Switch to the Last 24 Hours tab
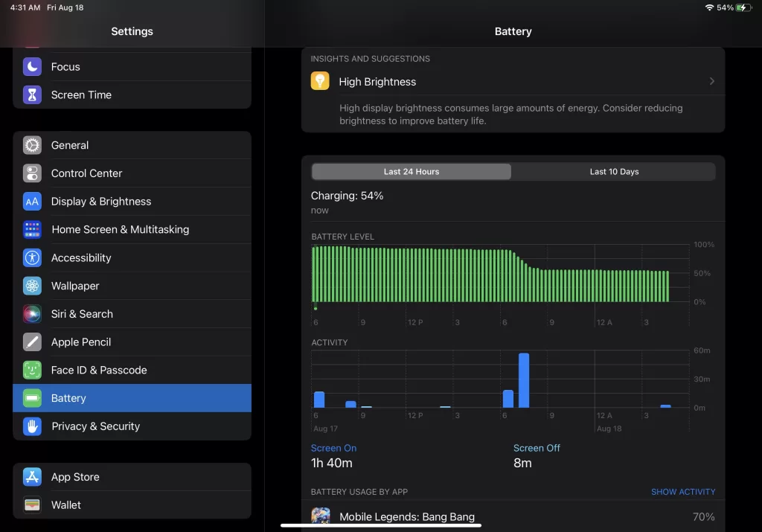The width and height of the screenshot is (762, 532). [x=411, y=171]
